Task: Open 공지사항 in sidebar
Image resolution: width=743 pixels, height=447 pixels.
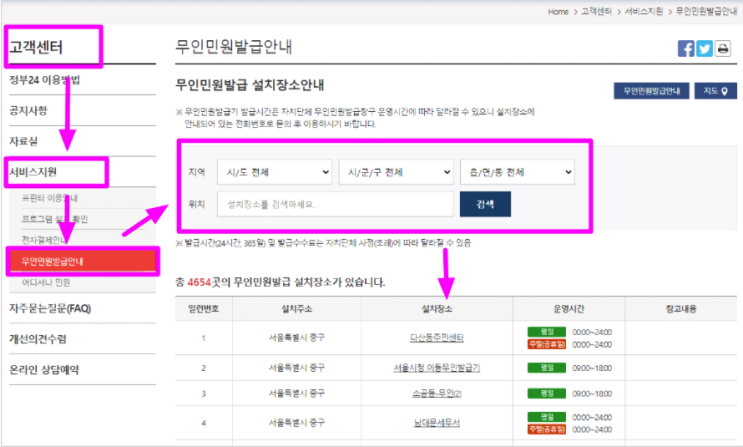Action: [28, 111]
